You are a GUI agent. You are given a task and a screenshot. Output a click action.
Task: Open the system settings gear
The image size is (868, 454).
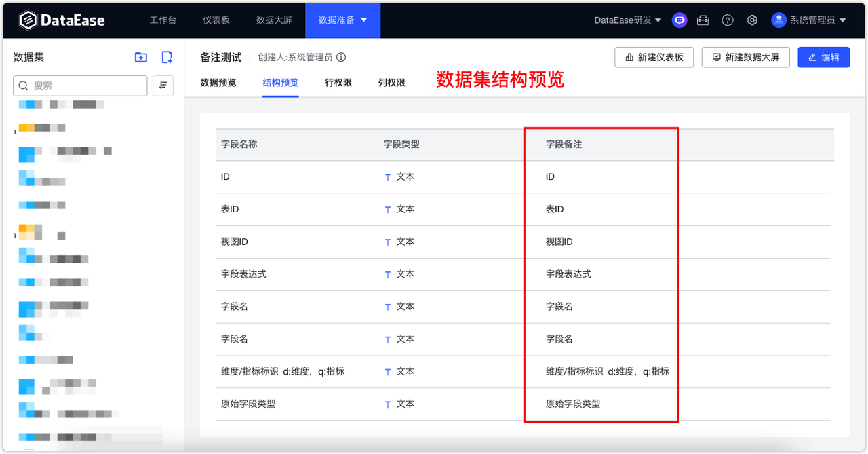[x=752, y=20]
